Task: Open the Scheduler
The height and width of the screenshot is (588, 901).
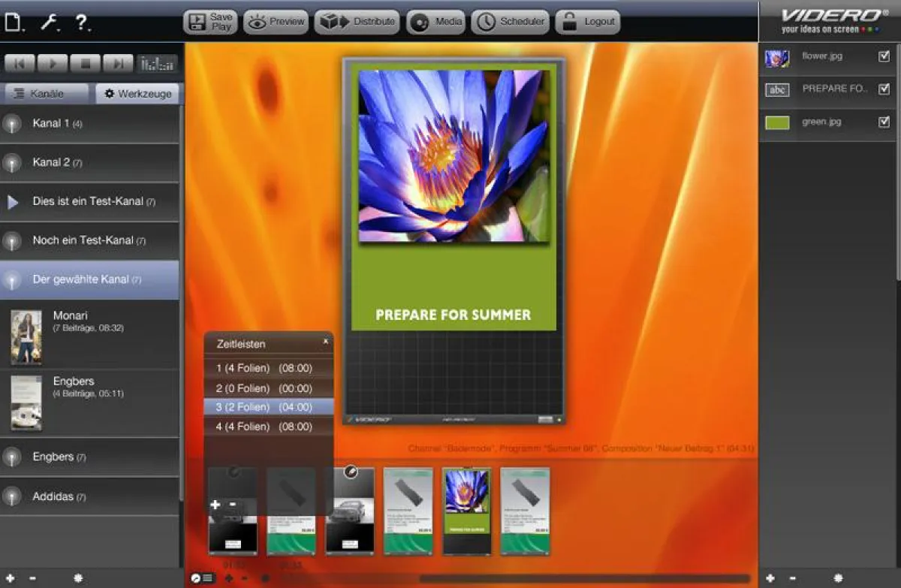Action: 510,22
